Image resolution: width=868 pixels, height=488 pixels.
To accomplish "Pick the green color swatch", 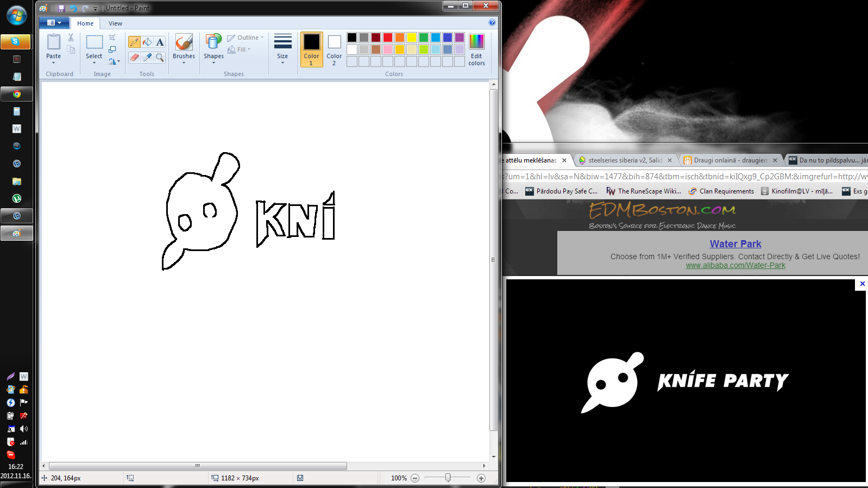I will [x=424, y=37].
